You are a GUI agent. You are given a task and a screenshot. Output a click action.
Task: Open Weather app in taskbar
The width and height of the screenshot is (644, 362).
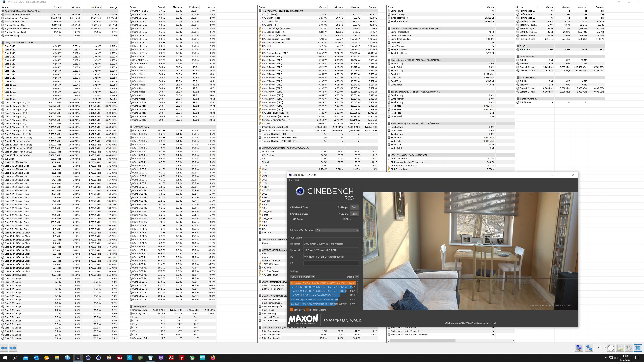tap(46, 358)
